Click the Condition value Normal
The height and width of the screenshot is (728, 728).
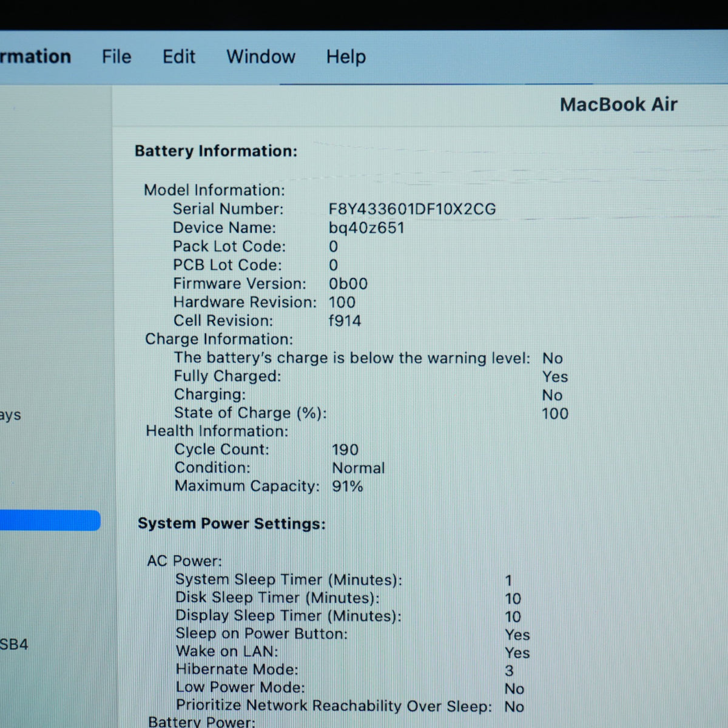(359, 468)
